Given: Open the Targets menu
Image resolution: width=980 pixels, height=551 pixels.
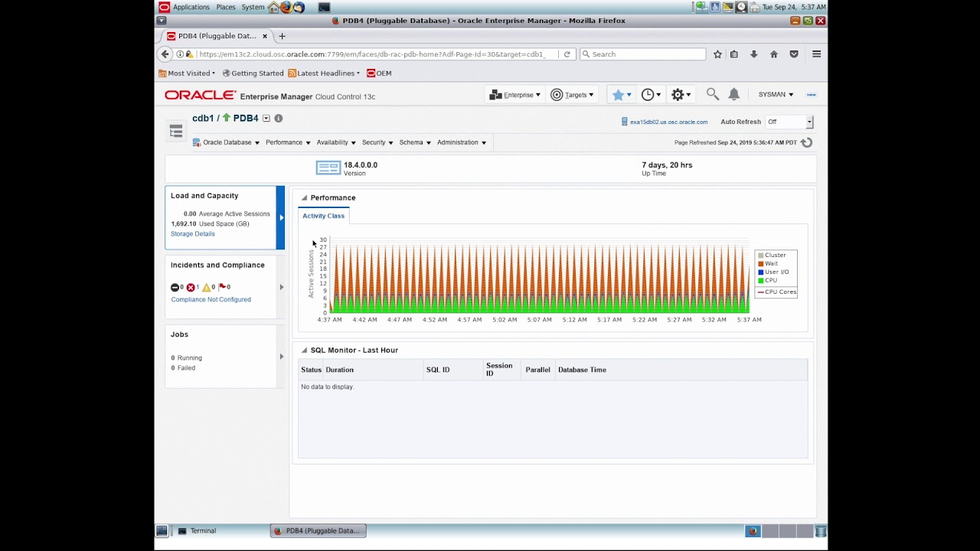Looking at the screenshot, I should coord(572,95).
